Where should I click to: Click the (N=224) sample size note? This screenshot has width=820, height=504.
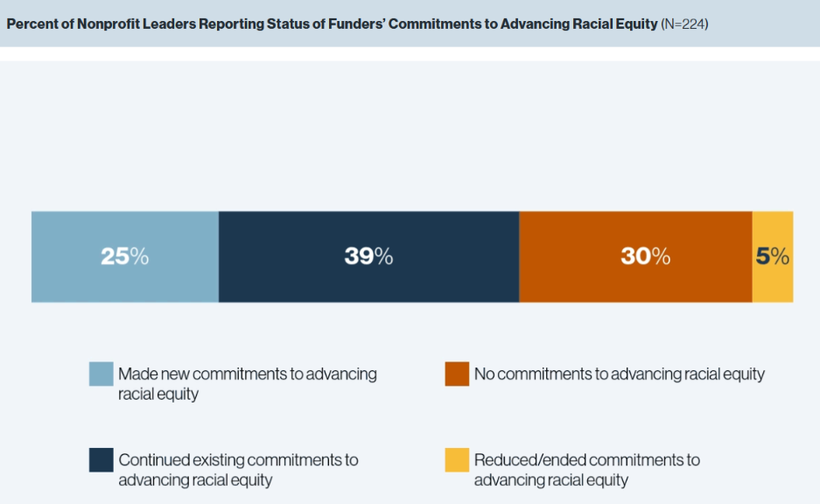684,24
